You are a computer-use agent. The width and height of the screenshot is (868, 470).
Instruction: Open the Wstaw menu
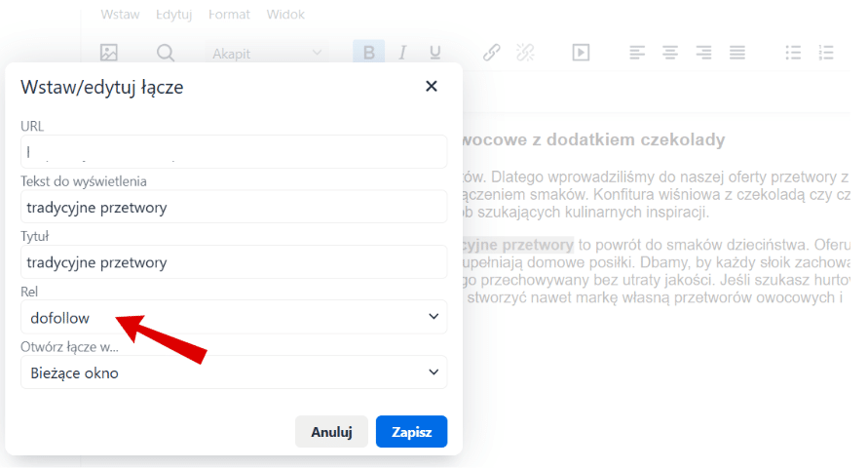point(120,15)
